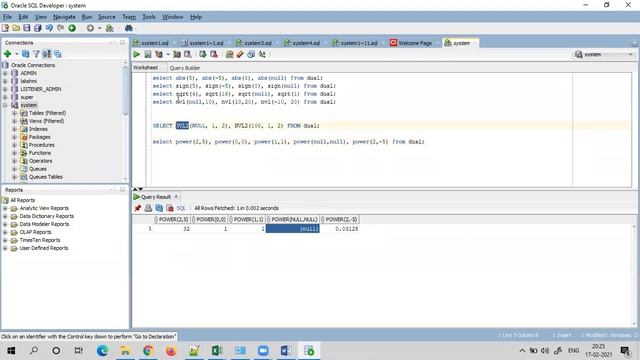Screen dimensions: 640x360
Task: Select the Query Builder tab
Action: point(184,68)
